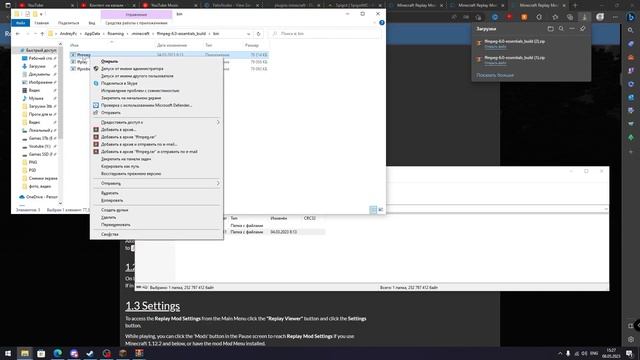
Task: Click search icon in Загрузки panel
Action: tap(561, 29)
